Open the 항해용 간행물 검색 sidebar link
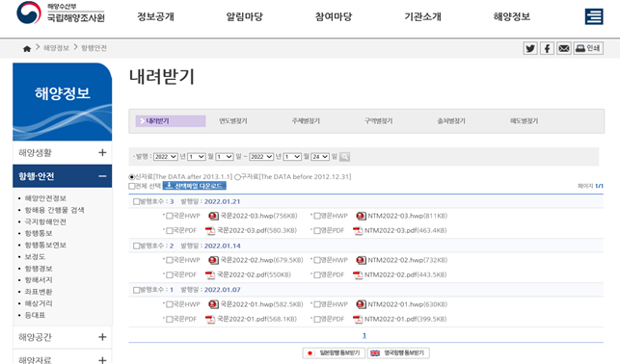 (54, 210)
